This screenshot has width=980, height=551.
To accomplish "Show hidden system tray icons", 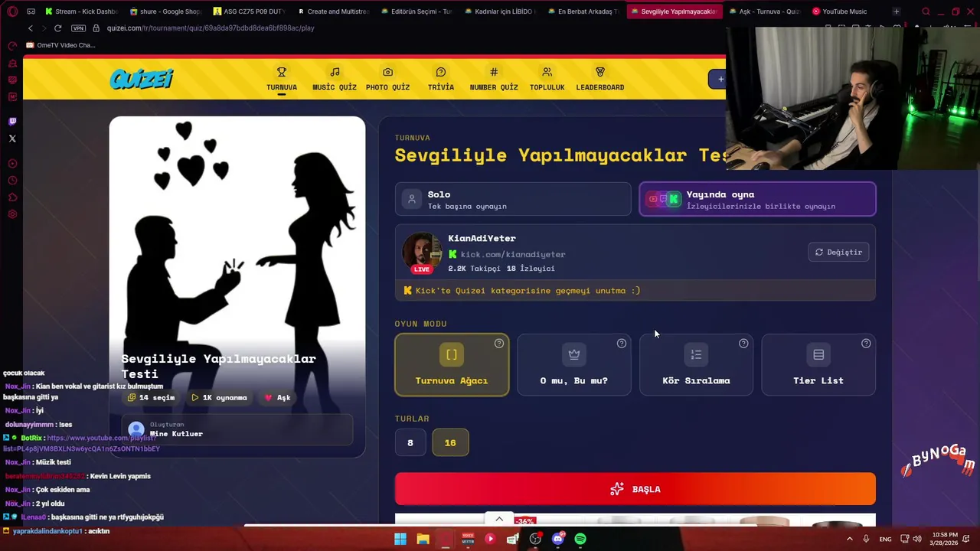I will tap(849, 539).
